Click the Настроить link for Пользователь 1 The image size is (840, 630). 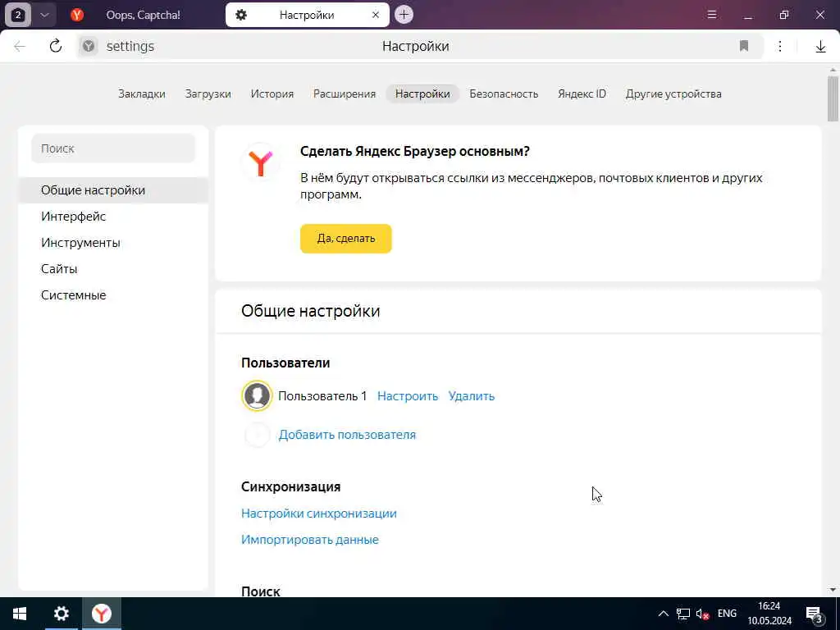tap(408, 396)
